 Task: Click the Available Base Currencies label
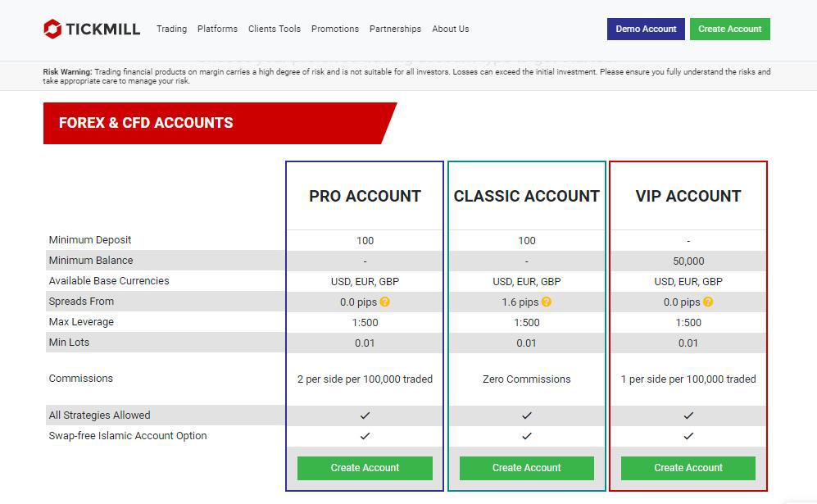pos(109,280)
